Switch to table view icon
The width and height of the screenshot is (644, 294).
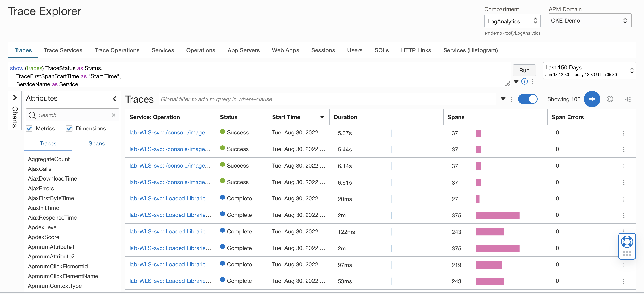point(591,99)
